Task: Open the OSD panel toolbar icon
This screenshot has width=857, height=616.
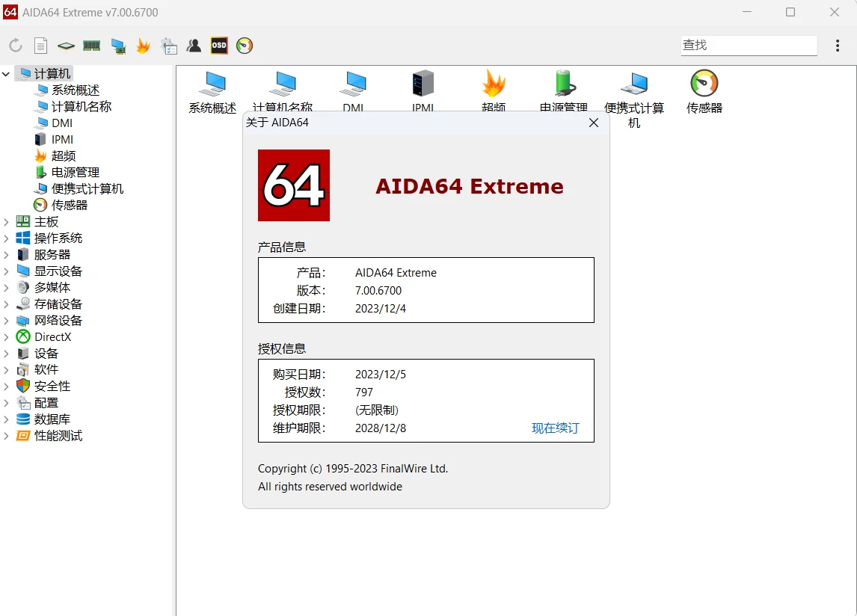Action: pos(219,46)
